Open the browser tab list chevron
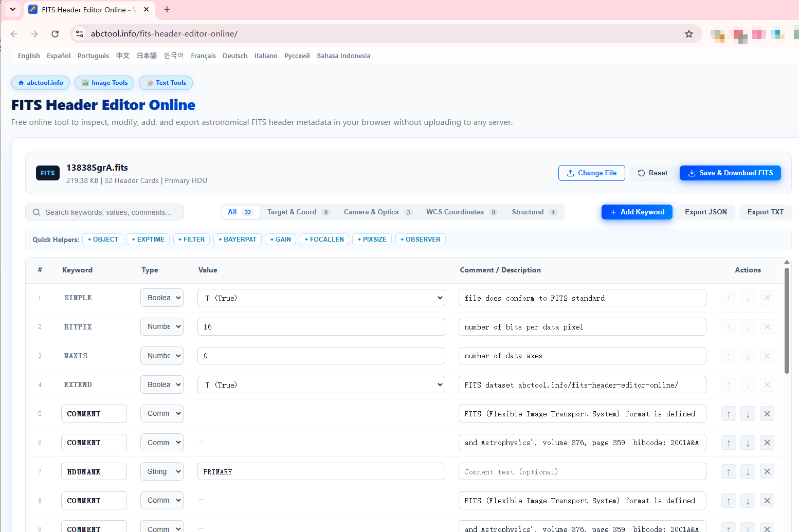 13,9
